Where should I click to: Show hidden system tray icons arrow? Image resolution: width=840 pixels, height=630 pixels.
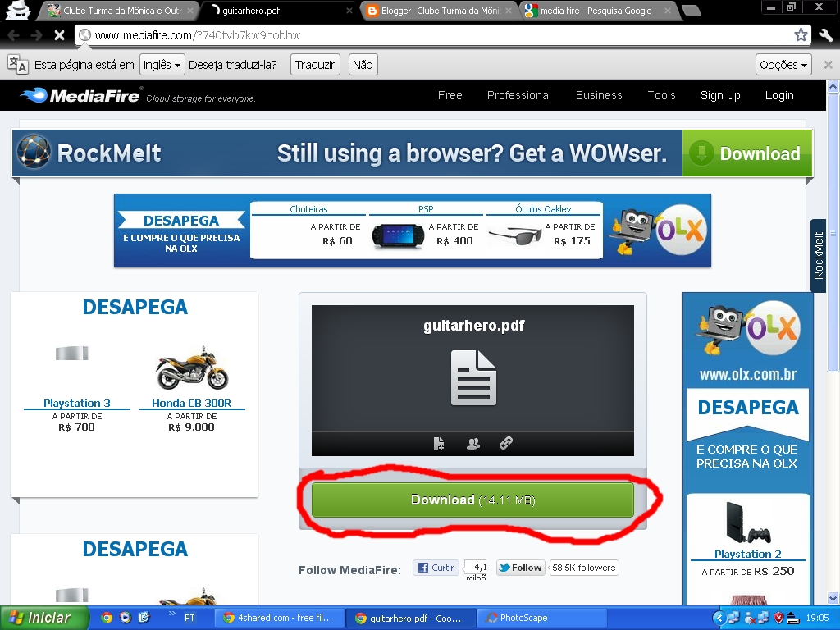point(719,619)
